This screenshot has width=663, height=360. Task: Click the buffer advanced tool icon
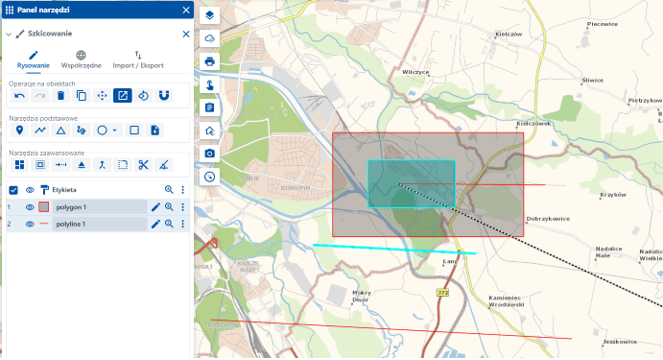pos(40,165)
